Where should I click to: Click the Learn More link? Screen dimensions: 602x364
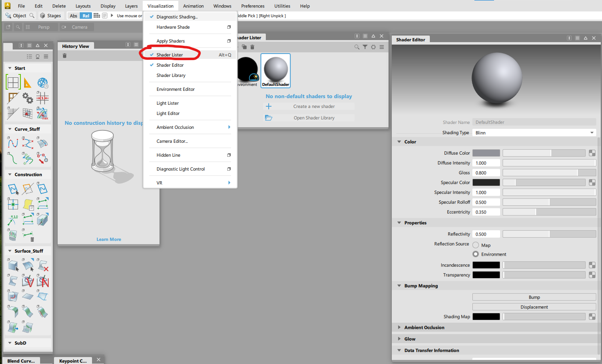click(x=109, y=239)
